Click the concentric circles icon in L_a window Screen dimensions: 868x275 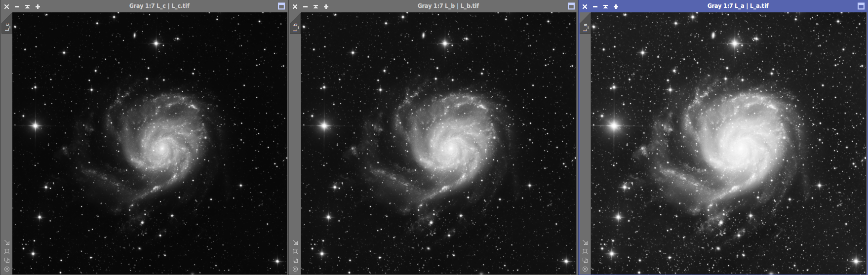pos(585,269)
